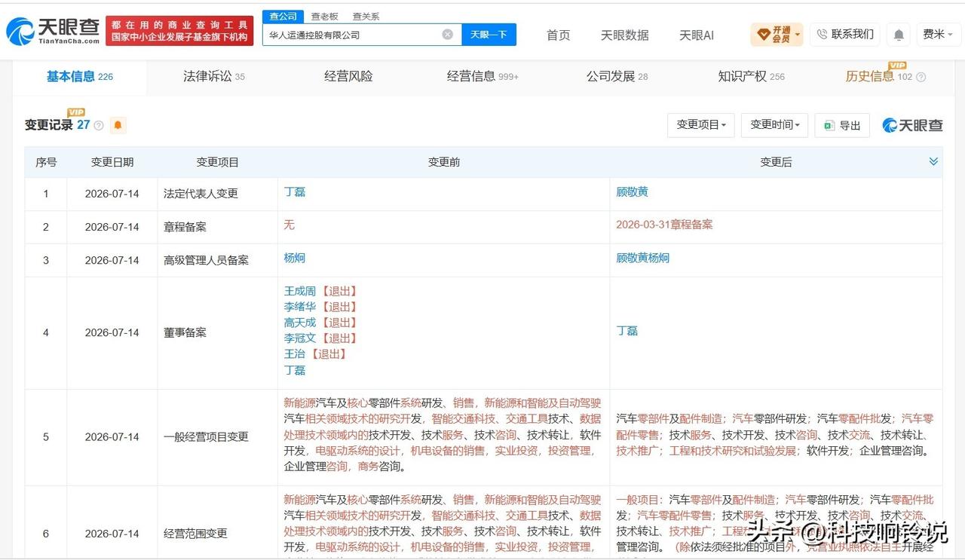Open 顾敬黄杨炯 link in row 3 变更后
This screenshot has width=965, height=560.
[642, 258]
